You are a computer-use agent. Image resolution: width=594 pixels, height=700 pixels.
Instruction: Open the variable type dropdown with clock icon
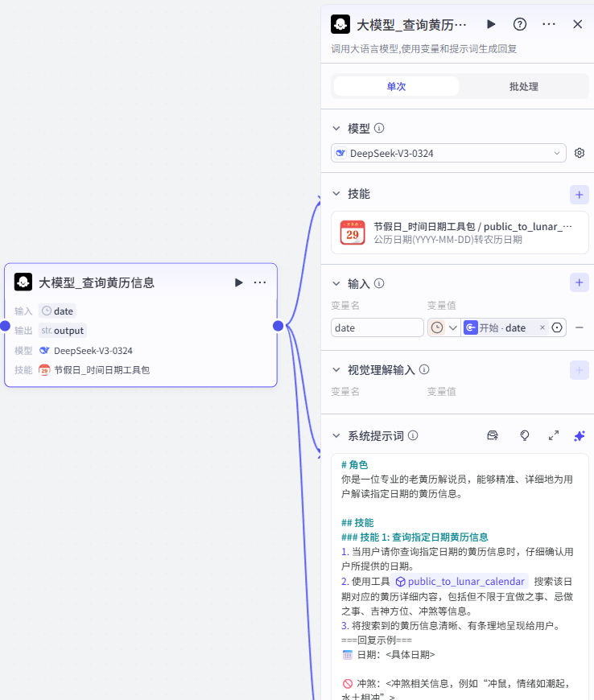[444, 327]
